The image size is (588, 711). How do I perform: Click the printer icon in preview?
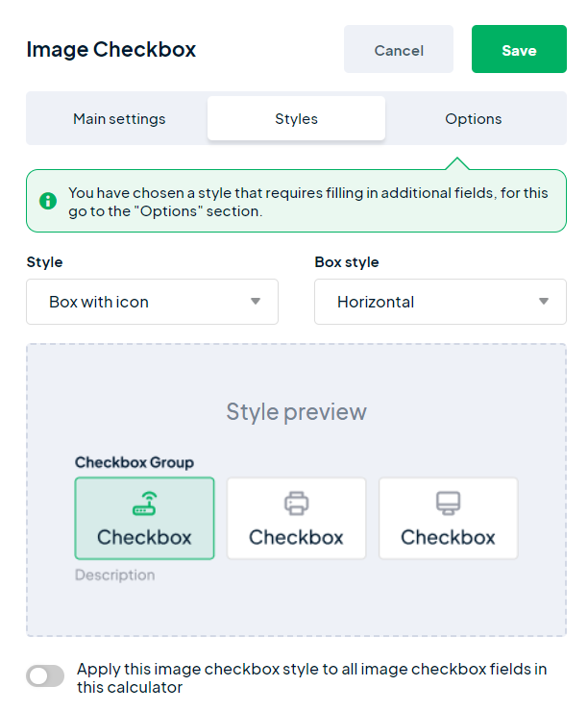297,503
